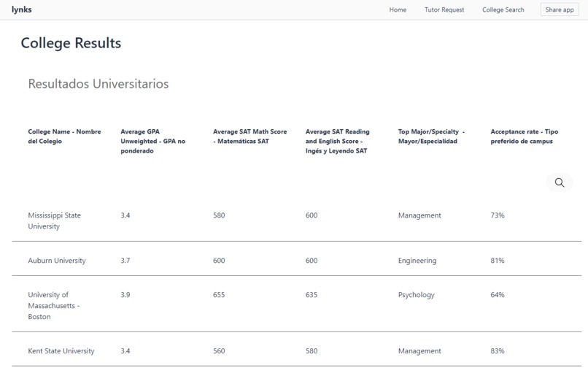Click SAT Reading and English header

(x=338, y=141)
